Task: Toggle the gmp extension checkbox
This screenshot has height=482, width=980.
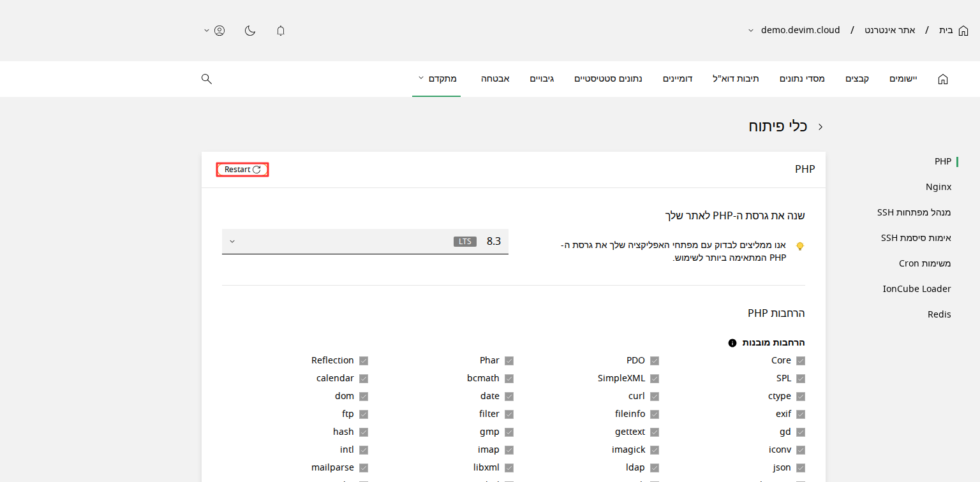Action: [509, 432]
